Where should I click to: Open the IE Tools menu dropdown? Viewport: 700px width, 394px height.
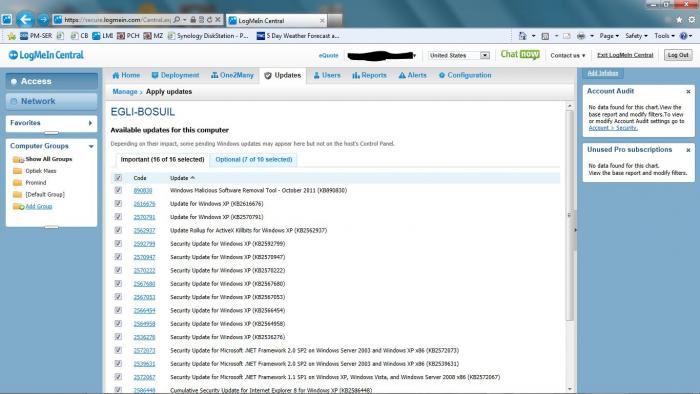pos(664,36)
